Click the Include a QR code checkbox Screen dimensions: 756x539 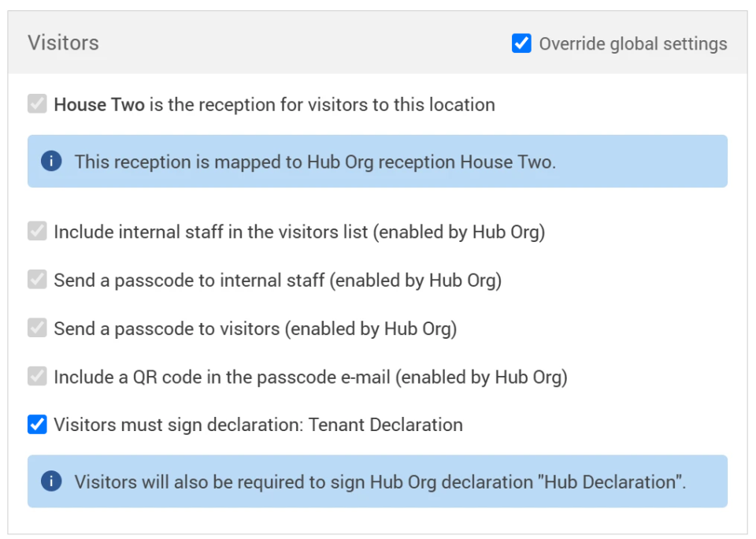[36, 377]
